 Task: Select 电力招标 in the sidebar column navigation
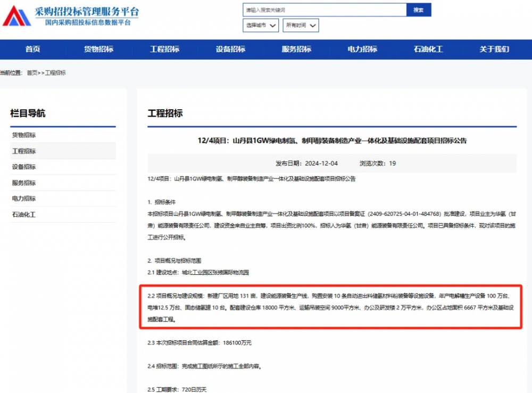pyautogui.click(x=63, y=199)
